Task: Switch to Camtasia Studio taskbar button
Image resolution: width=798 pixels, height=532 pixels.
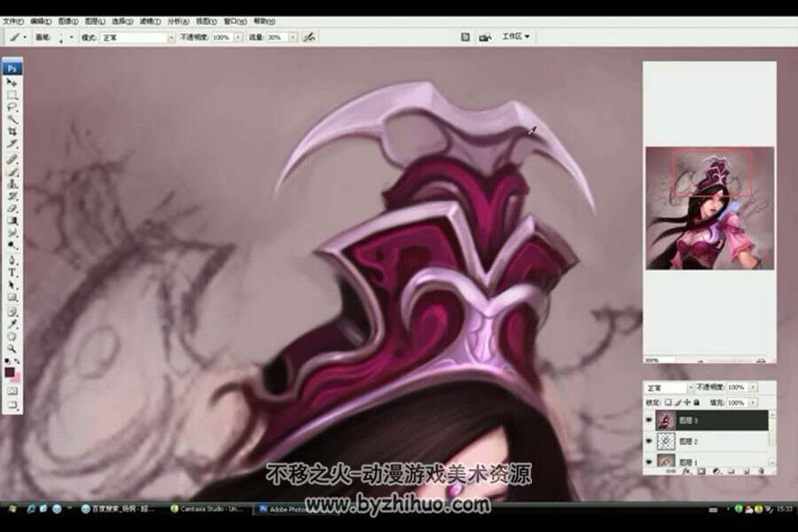Action: pos(207,509)
